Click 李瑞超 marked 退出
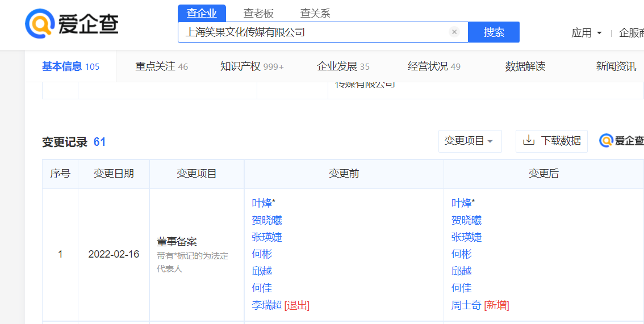644x324 pixels. point(266,305)
